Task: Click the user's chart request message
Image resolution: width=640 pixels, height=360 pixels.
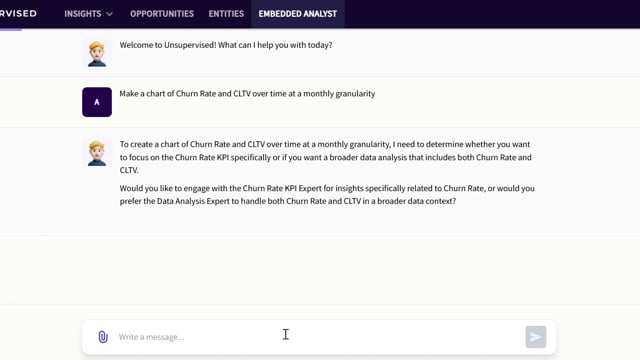Action: click(x=247, y=93)
